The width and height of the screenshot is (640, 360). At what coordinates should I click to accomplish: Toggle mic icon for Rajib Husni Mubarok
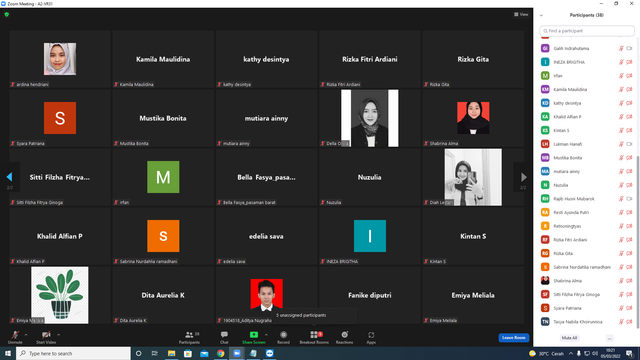point(621,199)
